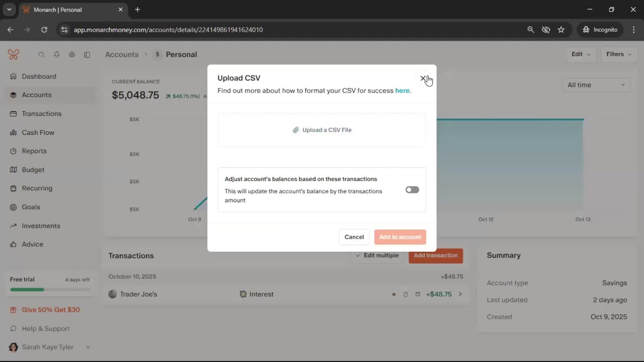
Task: Open Investments from the sidebar
Action: click(x=41, y=226)
